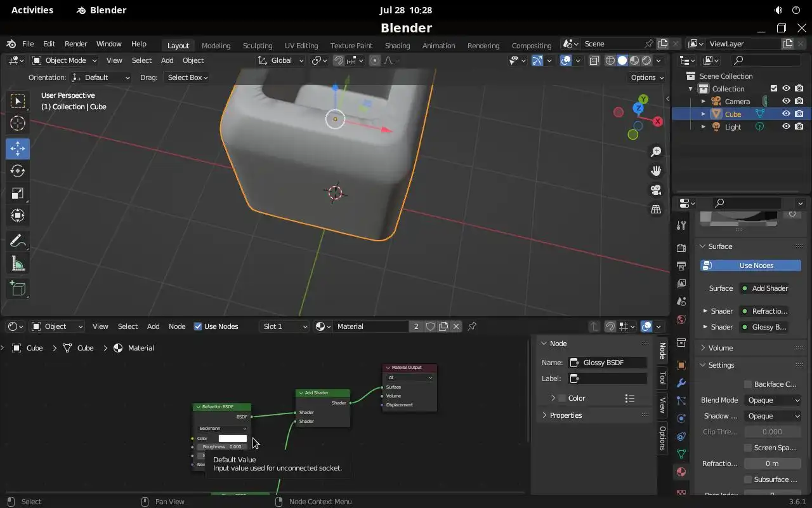Activate the Cursor tool

[18, 123]
